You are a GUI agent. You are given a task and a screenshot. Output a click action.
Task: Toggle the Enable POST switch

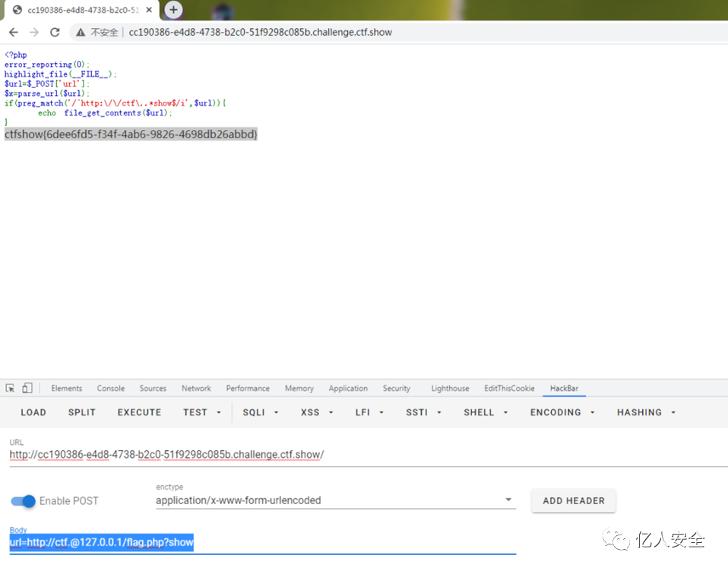coord(24,501)
